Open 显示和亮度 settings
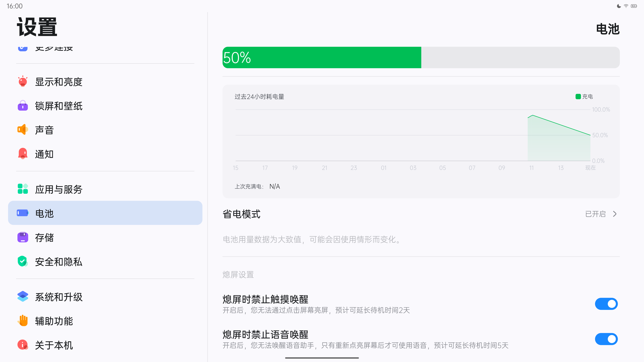This screenshot has width=644, height=362. pyautogui.click(x=105, y=82)
